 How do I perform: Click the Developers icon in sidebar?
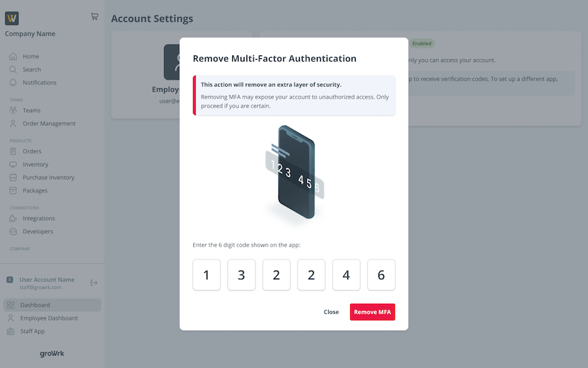pyautogui.click(x=13, y=232)
